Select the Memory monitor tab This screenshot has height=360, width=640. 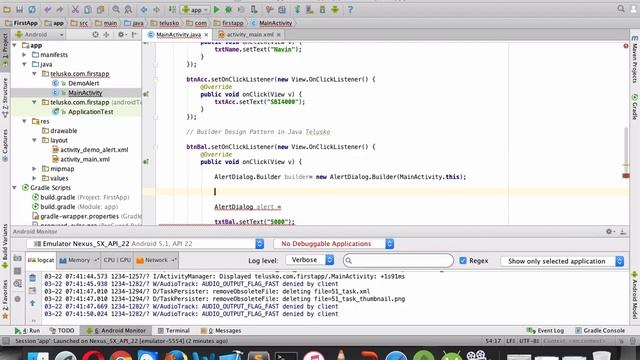78,260
